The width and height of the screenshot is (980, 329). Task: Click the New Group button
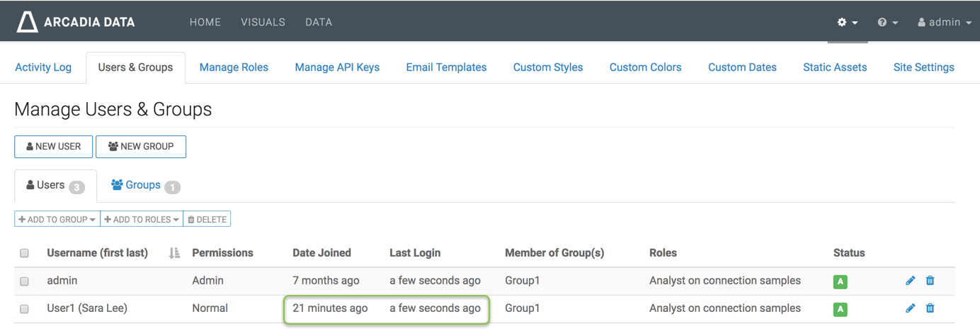click(141, 147)
